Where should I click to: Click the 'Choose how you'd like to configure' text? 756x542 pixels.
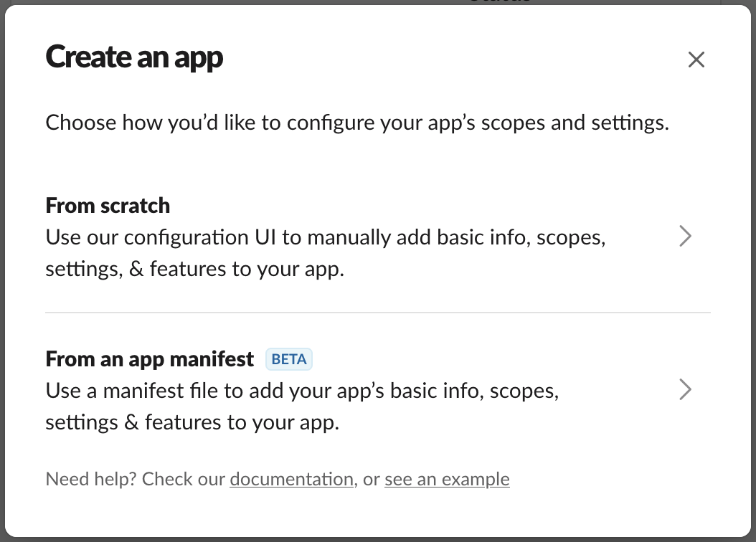point(357,123)
